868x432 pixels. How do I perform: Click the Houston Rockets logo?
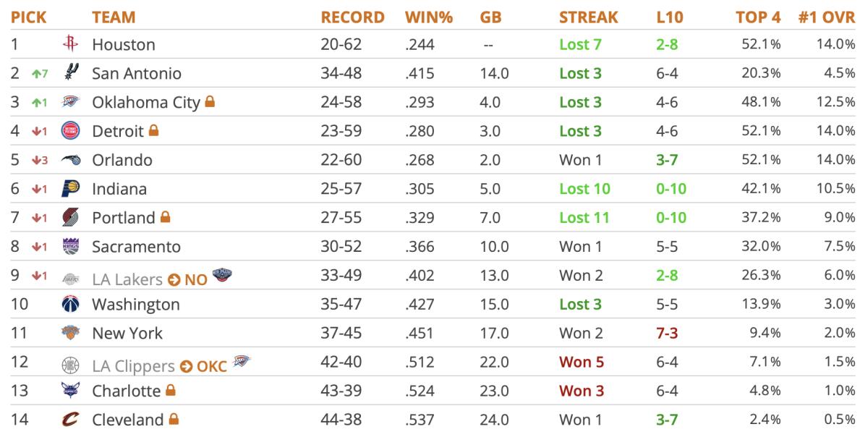tap(70, 44)
